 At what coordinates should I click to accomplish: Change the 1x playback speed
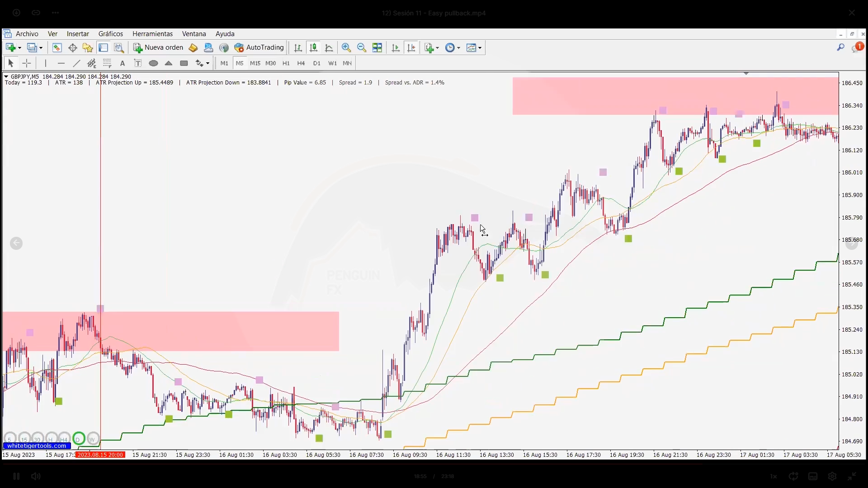(774, 476)
